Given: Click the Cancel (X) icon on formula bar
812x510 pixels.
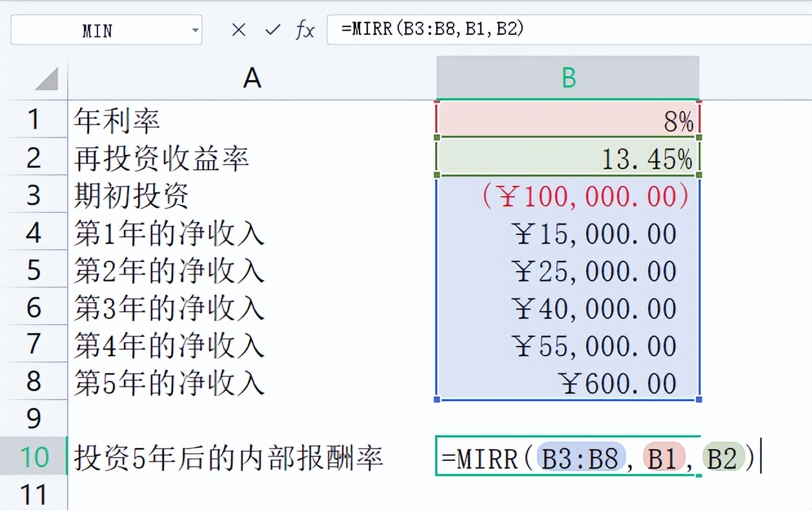Looking at the screenshot, I should [239, 30].
